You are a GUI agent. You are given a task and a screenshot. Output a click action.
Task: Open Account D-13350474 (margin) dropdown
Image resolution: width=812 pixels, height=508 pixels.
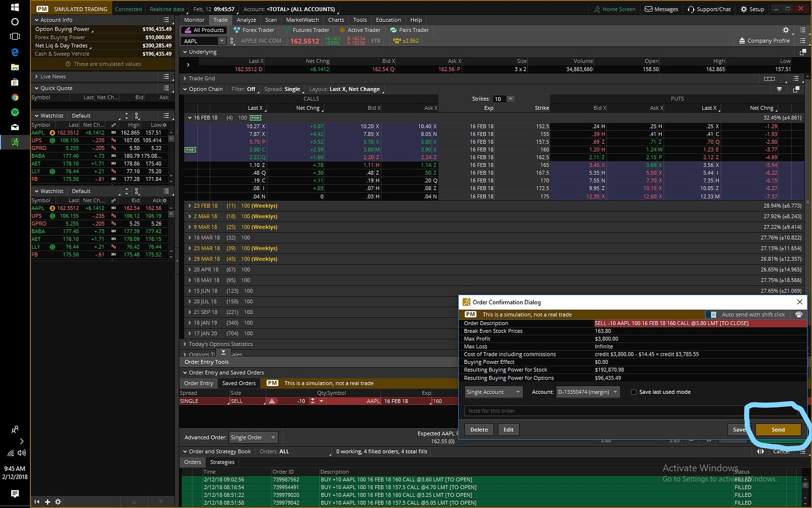tap(588, 392)
